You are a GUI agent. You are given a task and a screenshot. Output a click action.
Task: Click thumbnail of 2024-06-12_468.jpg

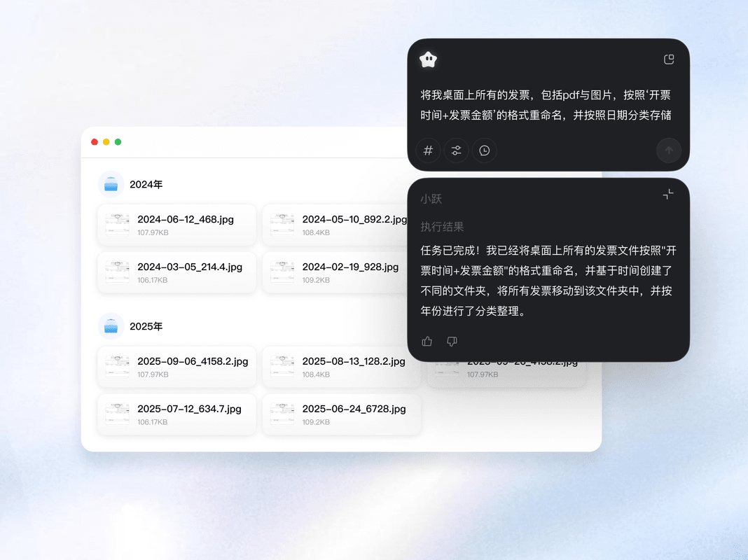coord(118,225)
